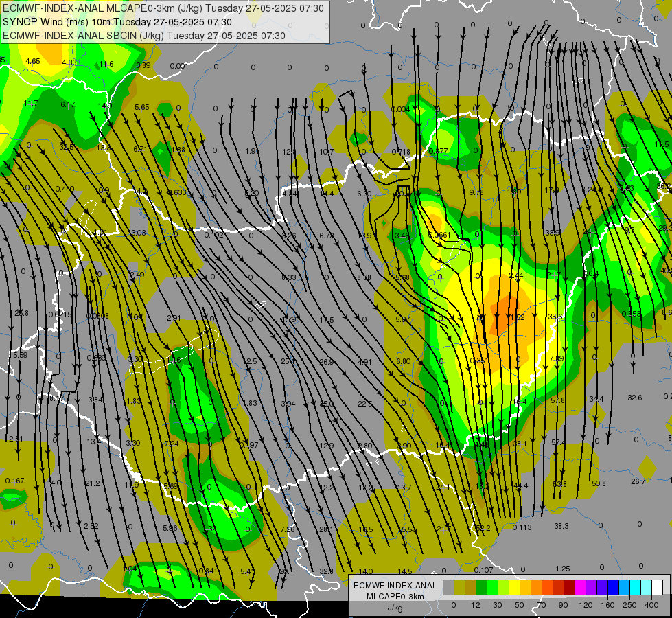Click the SYNOP Wind 10m header line

click(117, 22)
